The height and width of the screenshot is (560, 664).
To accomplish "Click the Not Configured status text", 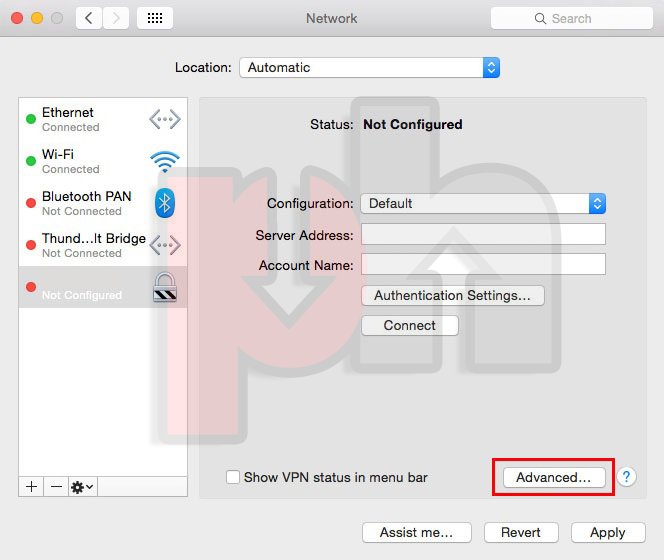I will pos(413,125).
